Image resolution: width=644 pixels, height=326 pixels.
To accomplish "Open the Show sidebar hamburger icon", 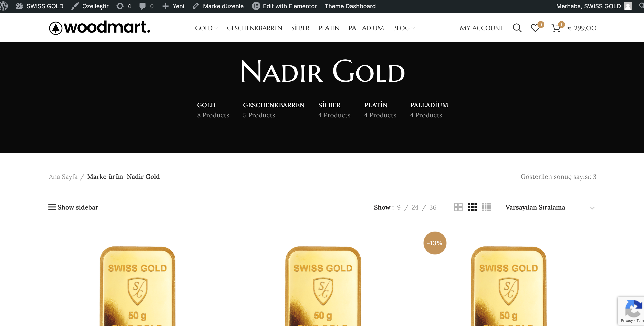I will pos(52,207).
